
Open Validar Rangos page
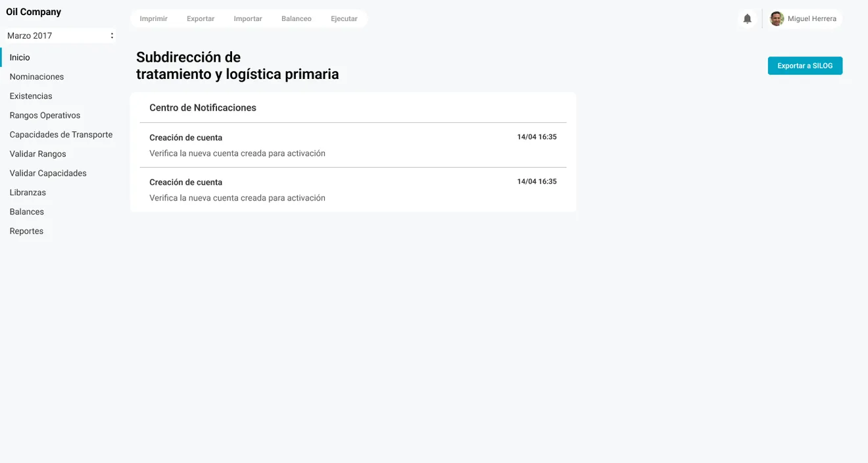point(37,154)
